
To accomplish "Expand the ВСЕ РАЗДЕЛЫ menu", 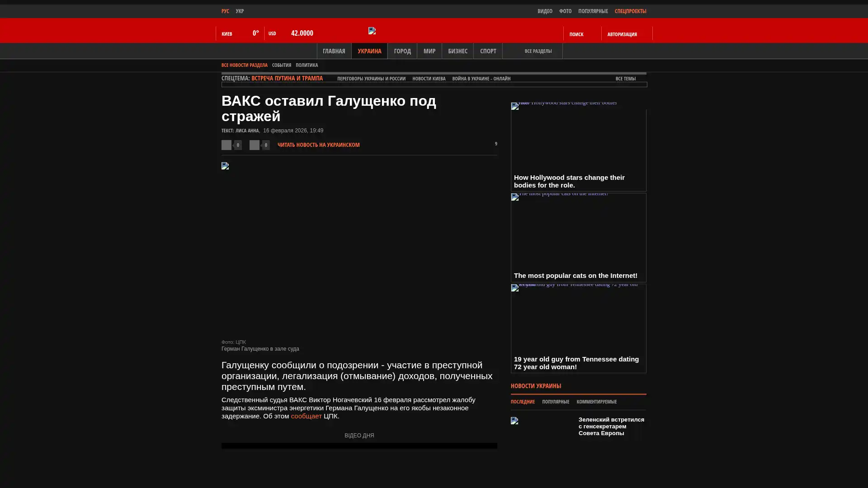I will click(x=538, y=51).
